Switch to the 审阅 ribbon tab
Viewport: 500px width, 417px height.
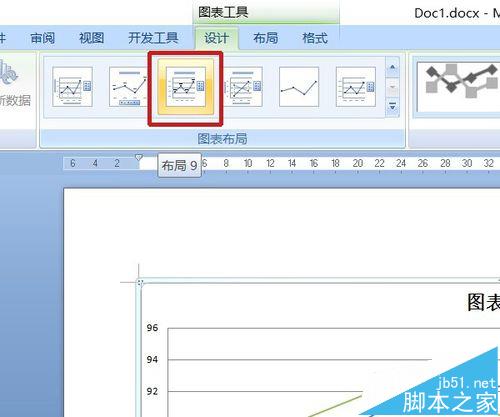(x=43, y=38)
